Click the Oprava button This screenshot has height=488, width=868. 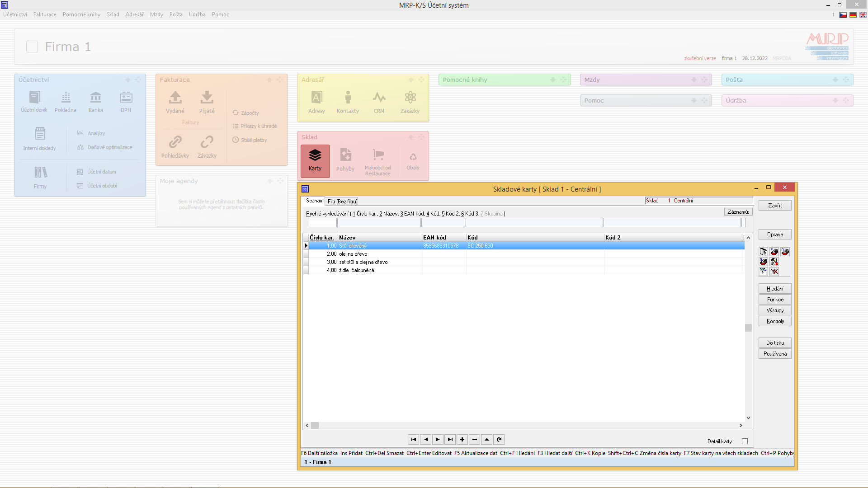(775, 235)
